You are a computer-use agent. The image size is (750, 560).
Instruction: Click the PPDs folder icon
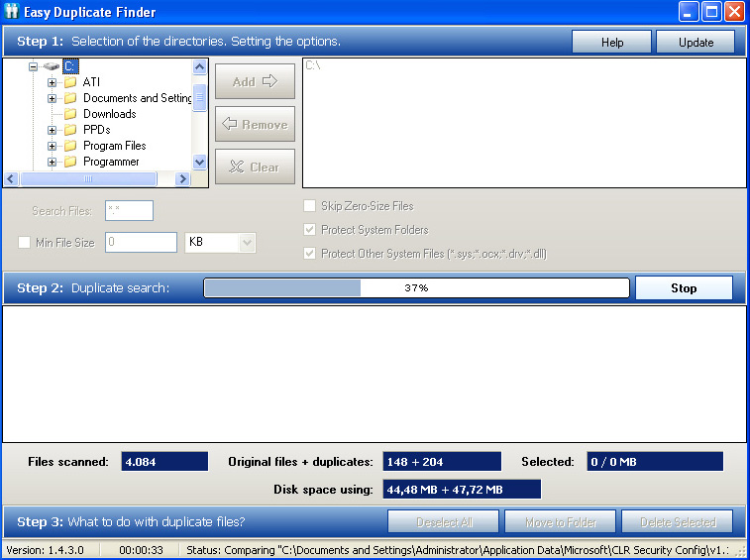click(x=70, y=130)
